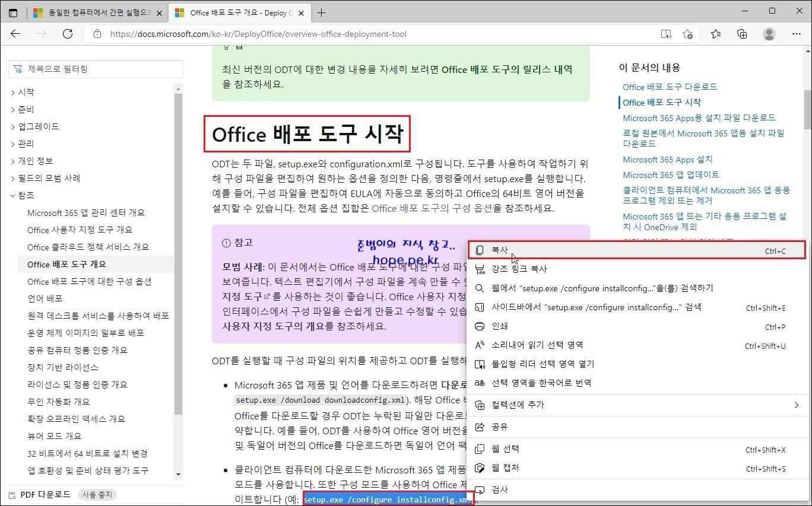Open 언어 배포 article
The width and height of the screenshot is (812, 506).
click(45, 298)
